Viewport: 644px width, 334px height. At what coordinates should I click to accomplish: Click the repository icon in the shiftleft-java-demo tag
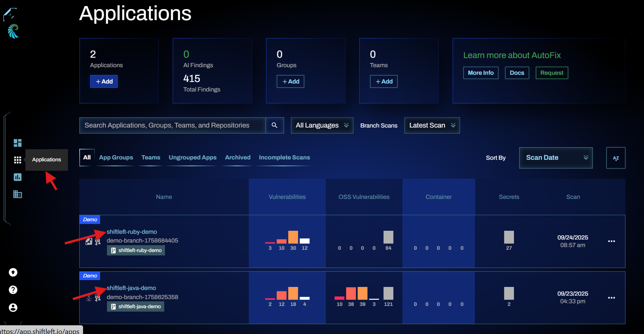coord(113,307)
